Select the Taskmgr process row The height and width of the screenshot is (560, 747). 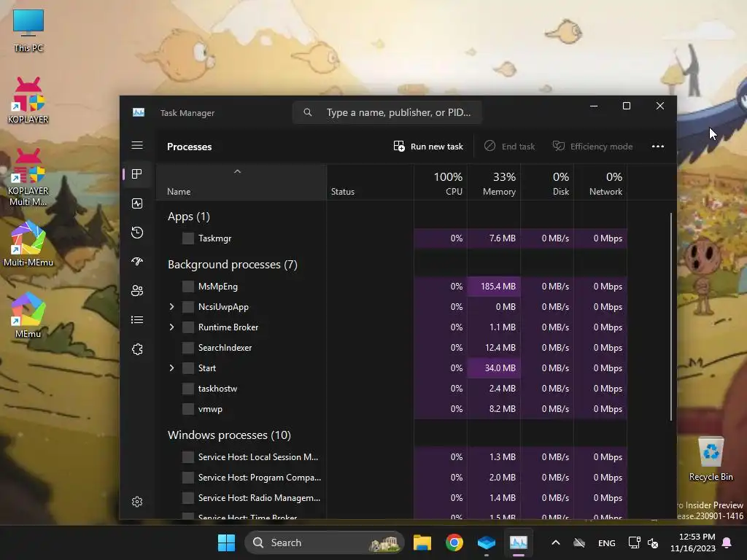pos(392,238)
